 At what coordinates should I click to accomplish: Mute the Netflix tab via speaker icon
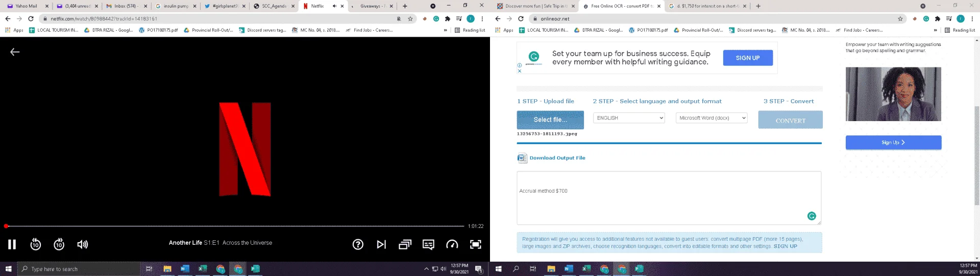click(334, 6)
